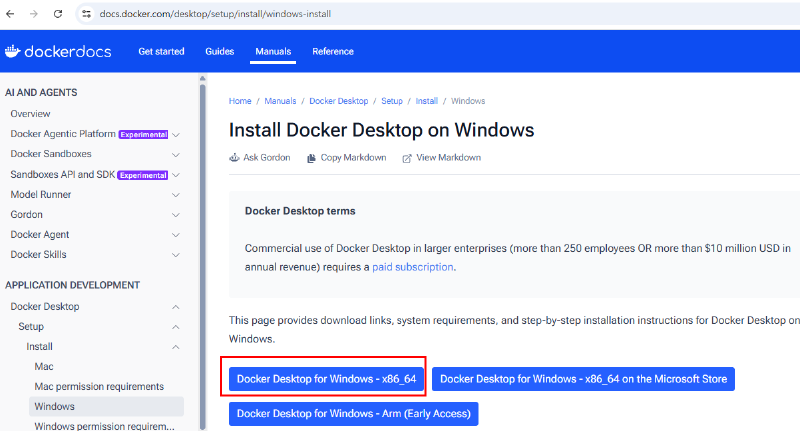Open Model Runner sidebar item

[40, 194]
